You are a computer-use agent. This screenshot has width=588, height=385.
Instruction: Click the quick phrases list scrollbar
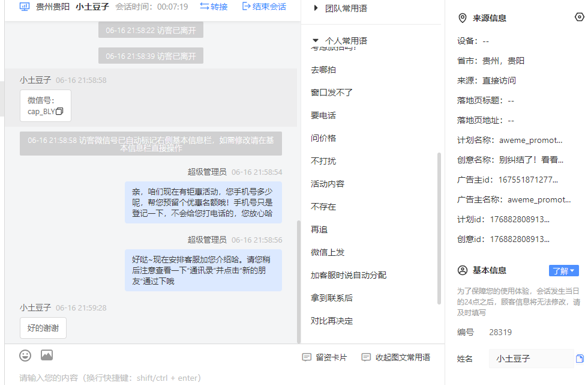click(439, 228)
